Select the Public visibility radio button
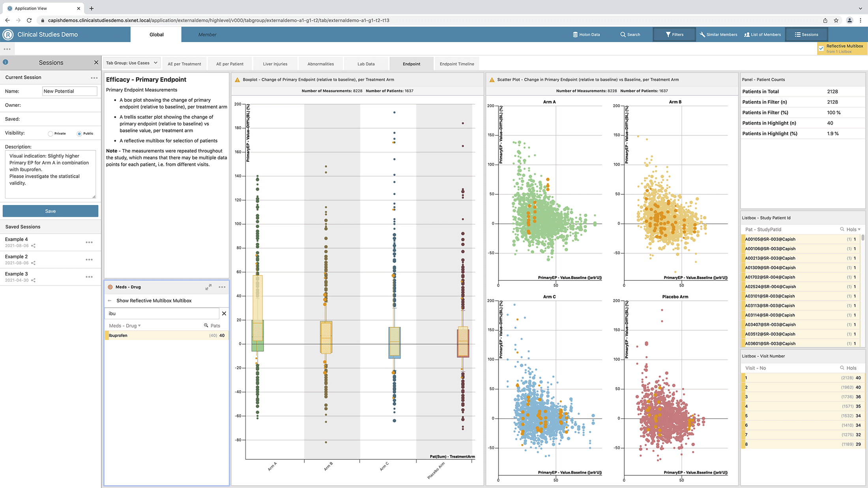868x488 pixels. tap(79, 134)
